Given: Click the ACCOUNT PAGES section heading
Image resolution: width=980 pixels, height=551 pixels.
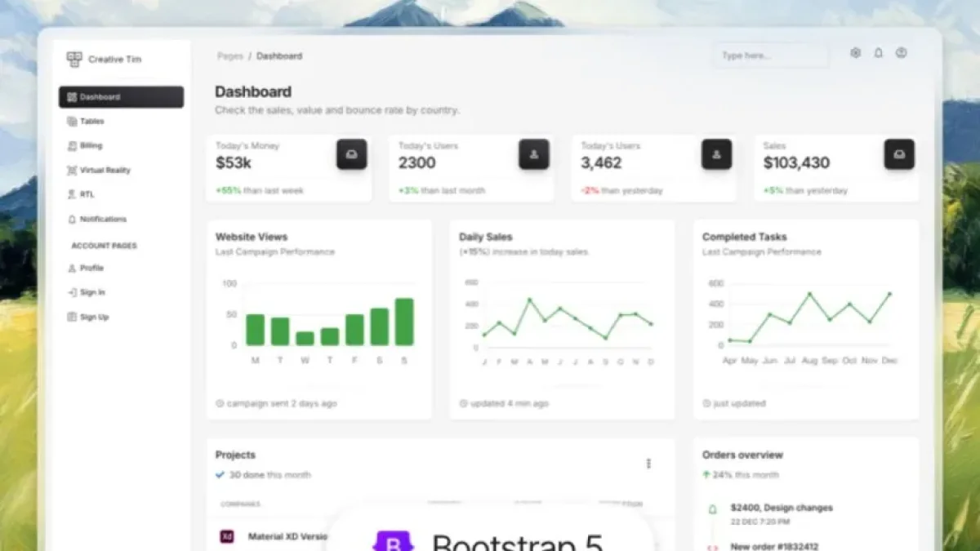Looking at the screenshot, I should [104, 246].
